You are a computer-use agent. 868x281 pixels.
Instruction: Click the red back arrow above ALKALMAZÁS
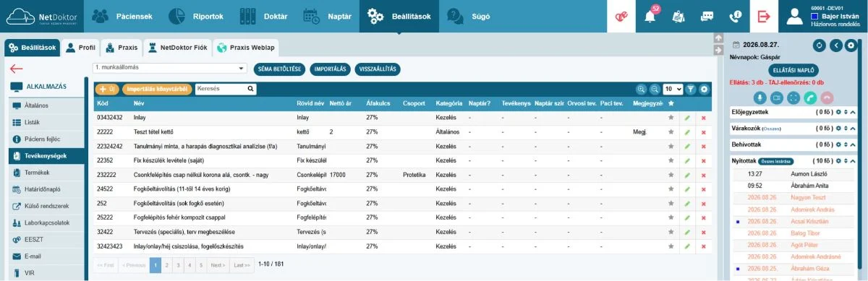click(17, 69)
